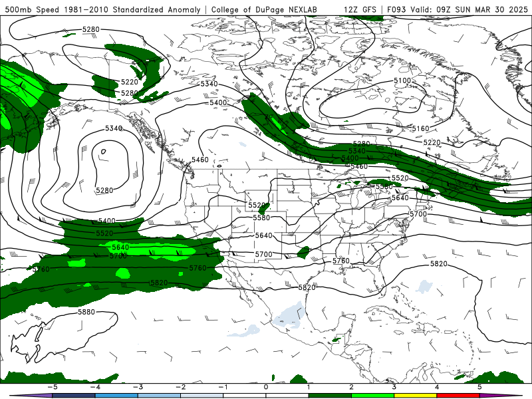The height and width of the screenshot is (399, 532).
Task: Click the bright green colorbar segment between 2 and 3
Action: (372, 396)
